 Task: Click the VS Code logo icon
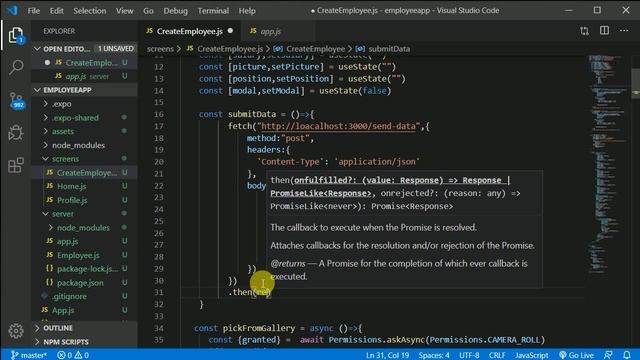click(x=13, y=10)
